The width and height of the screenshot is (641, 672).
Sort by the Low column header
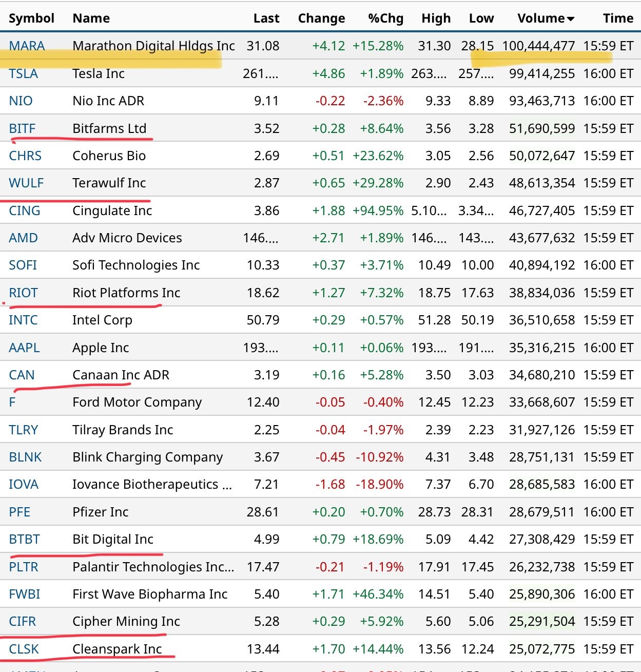pos(481,18)
